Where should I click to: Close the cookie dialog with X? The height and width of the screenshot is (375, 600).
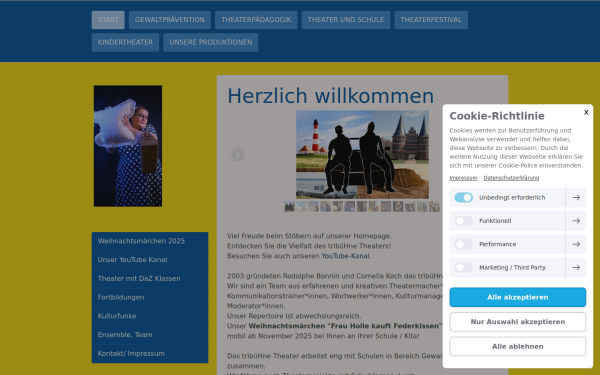586,112
